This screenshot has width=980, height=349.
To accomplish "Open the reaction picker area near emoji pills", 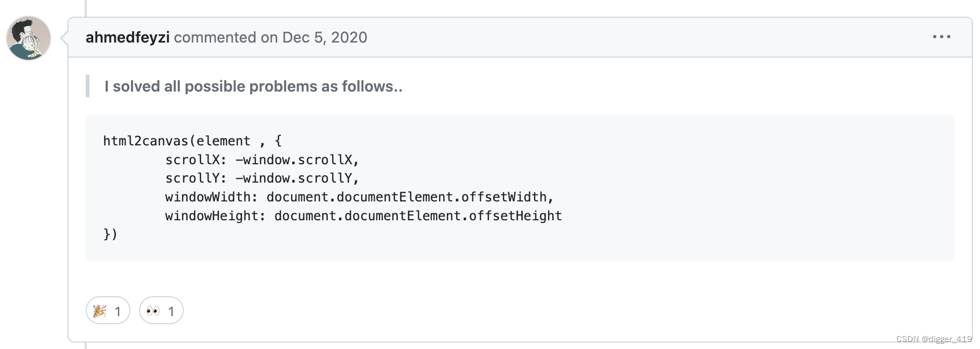I will tap(135, 310).
